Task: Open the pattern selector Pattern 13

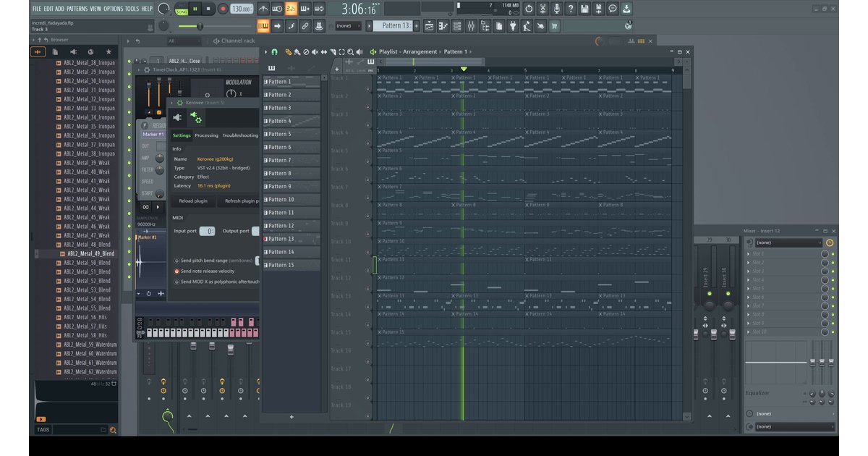Action: point(393,26)
